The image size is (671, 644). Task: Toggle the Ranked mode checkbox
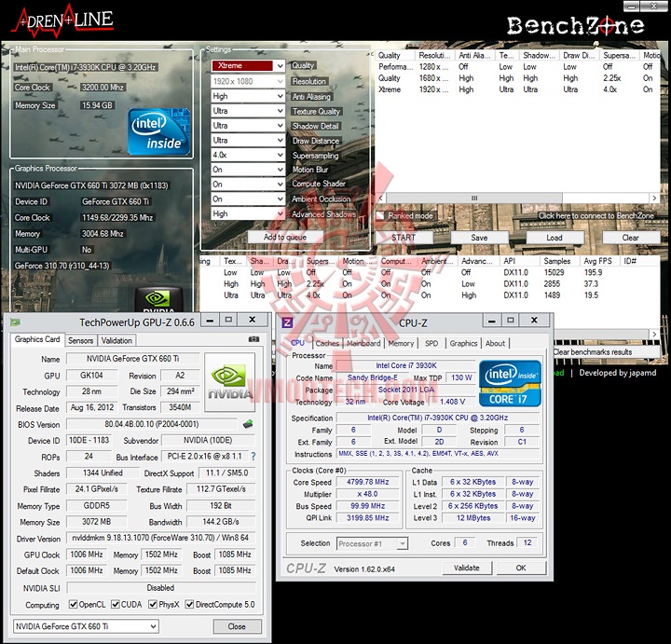point(380,215)
